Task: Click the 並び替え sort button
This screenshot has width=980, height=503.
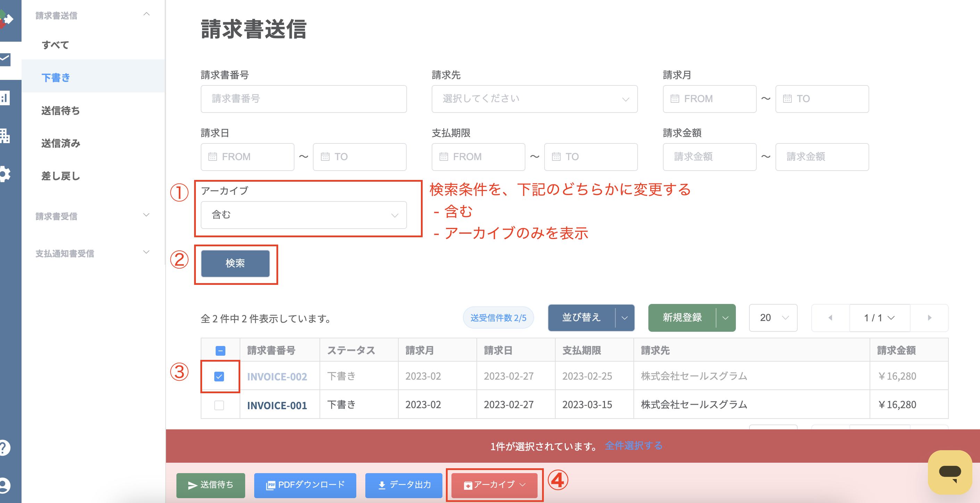Action: 581,318
